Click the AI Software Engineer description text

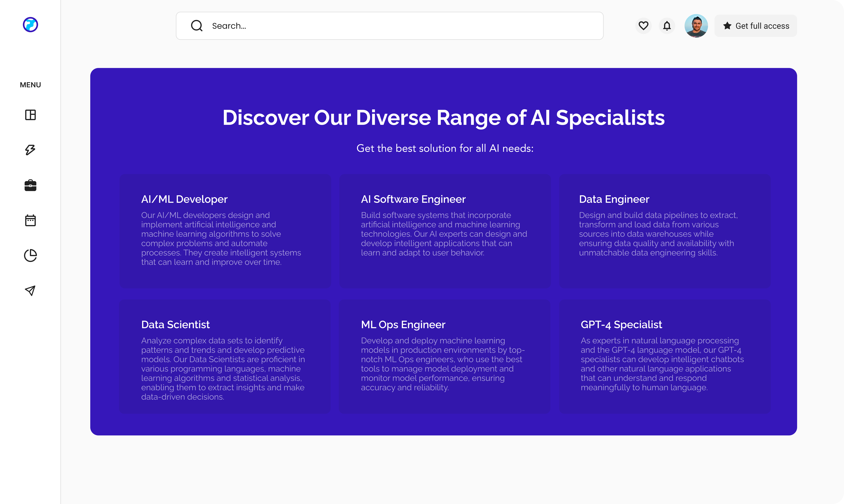tap(444, 234)
